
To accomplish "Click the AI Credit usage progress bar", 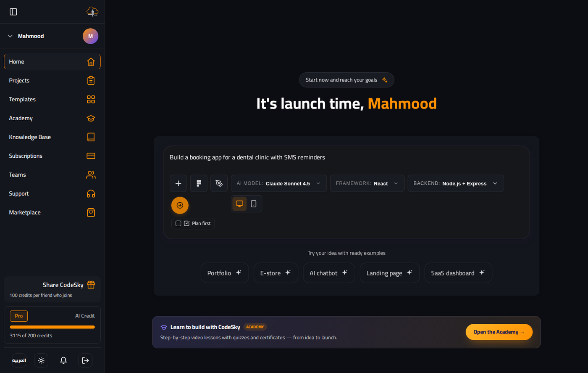I will [x=52, y=327].
